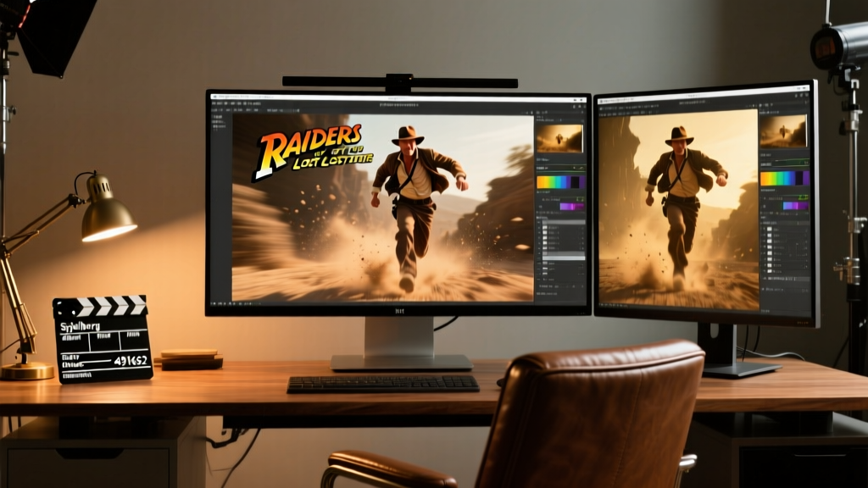Toggle visibility of the first layer on the widescreen monitor
Image resolution: width=868 pixels, height=488 pixels.
click(538, 227)
